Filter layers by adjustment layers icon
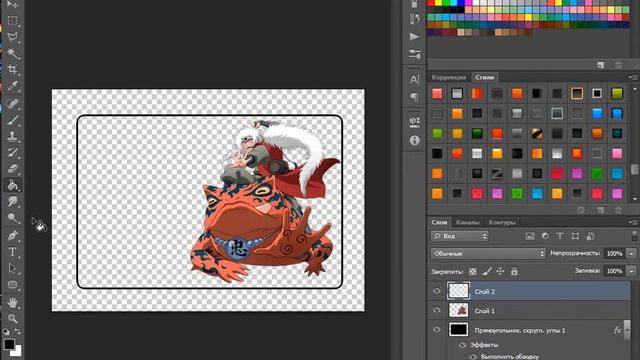The height and width of the screenshot is (360, 640). coord(545,236)
